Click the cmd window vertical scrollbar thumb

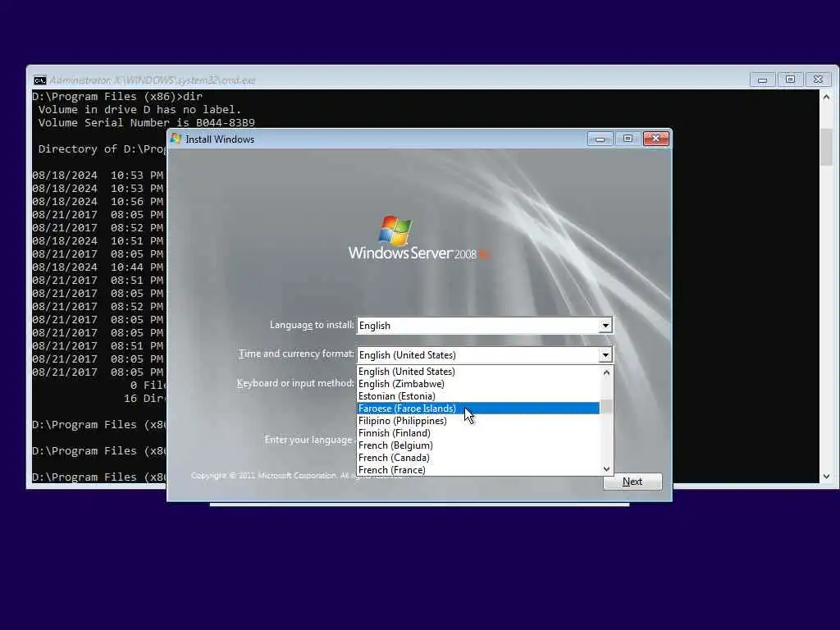pyautogui.click(x=826, y=148)
